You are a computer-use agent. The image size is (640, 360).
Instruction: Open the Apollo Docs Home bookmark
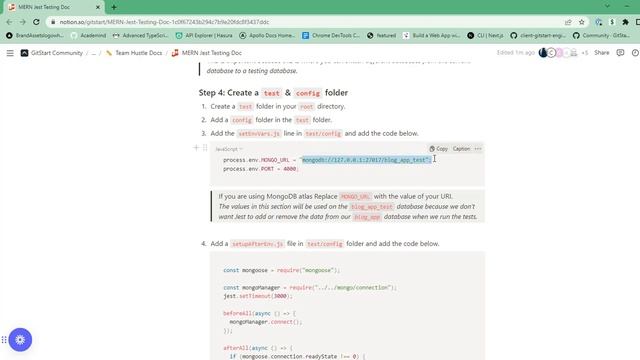click(267, 36)
